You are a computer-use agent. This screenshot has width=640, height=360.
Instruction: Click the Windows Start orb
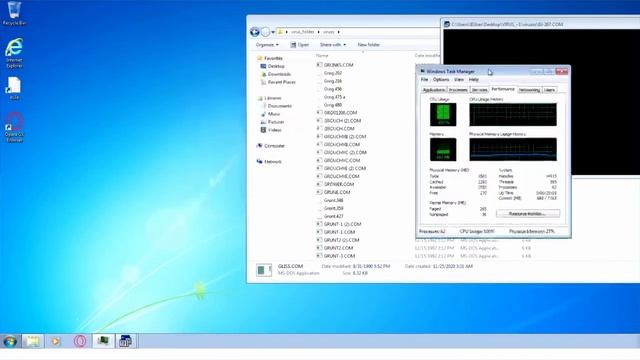(x=10, y=341)
